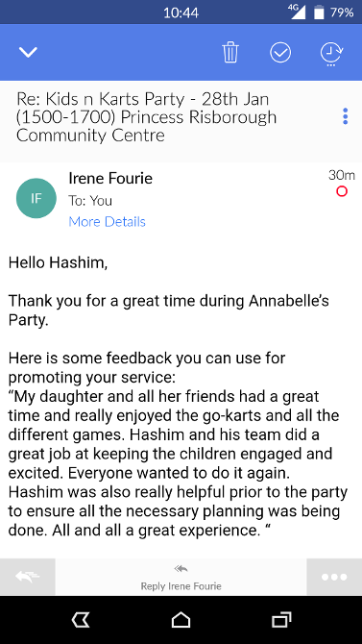Mark email done with checkmark icon

tap(280, 53)
